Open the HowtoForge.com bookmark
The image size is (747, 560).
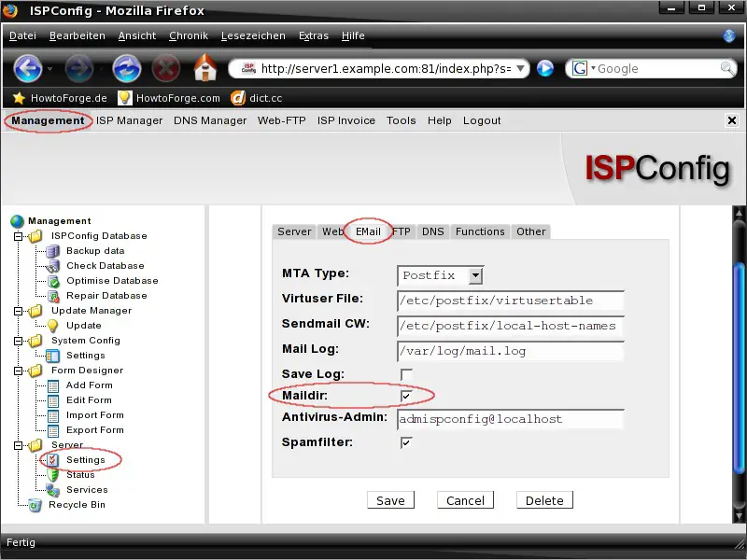(x=169, y=98)
